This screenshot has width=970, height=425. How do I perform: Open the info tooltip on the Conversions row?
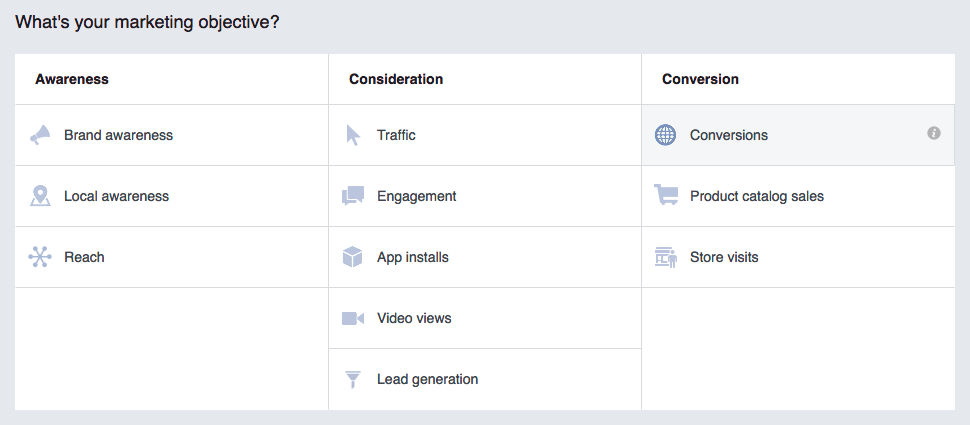[934, 133]
